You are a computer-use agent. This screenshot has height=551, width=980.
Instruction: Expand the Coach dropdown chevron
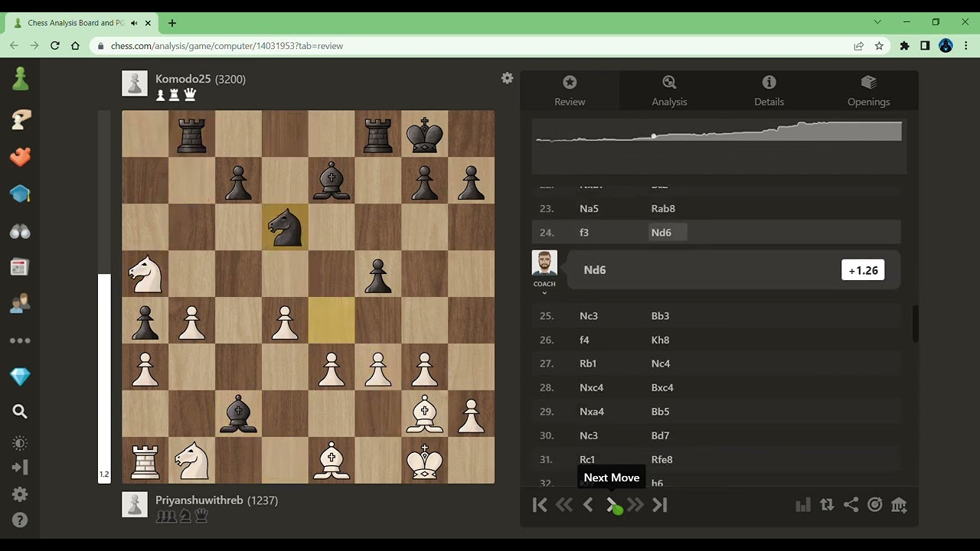point(544,292)
